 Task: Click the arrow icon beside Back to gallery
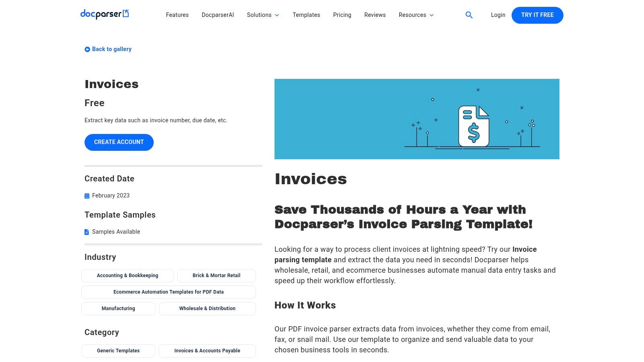point(87,49)
